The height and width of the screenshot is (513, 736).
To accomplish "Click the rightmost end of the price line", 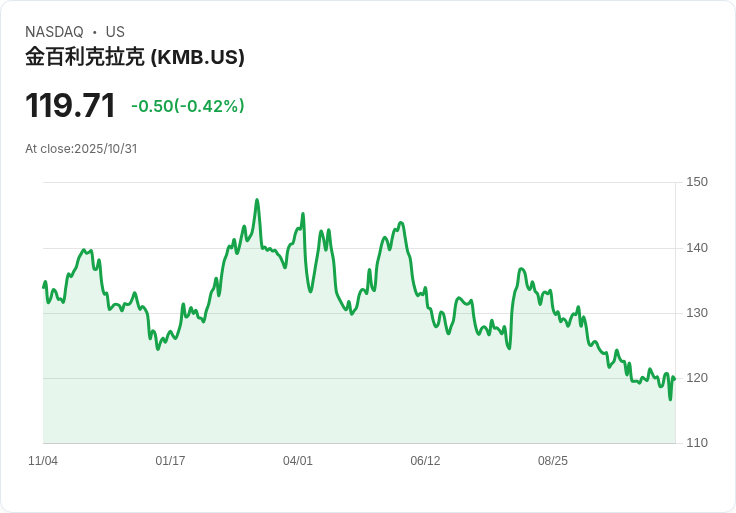I will click(674, 378).
